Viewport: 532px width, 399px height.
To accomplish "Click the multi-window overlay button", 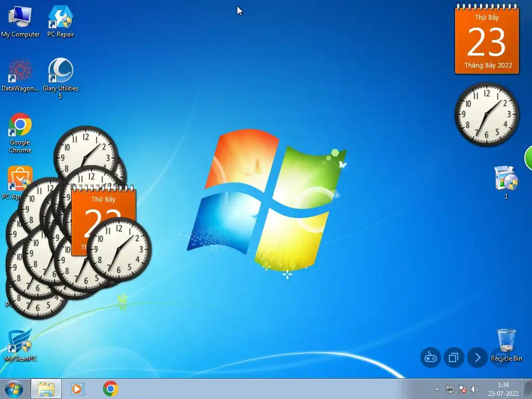I will (x=454, y=357).
